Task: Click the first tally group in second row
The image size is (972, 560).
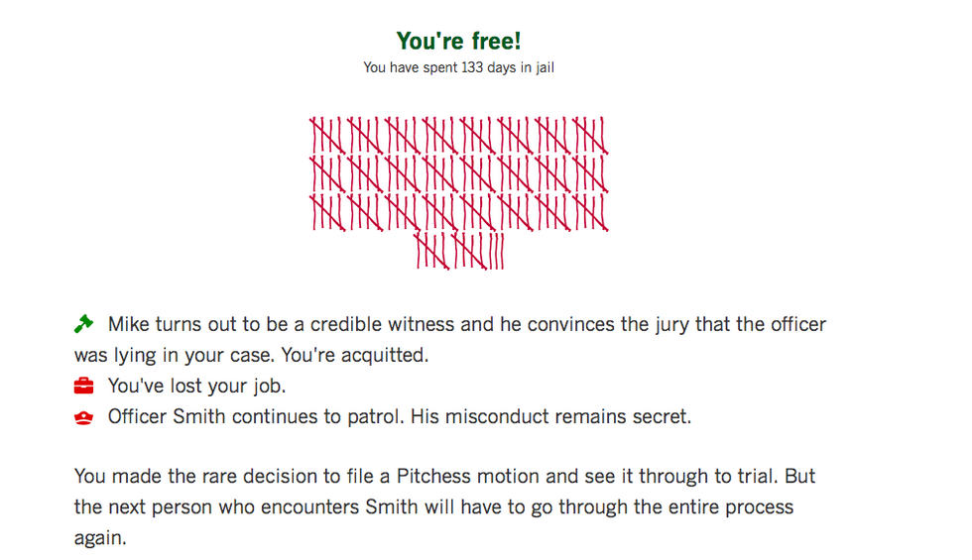Action: tap(327, 173)
